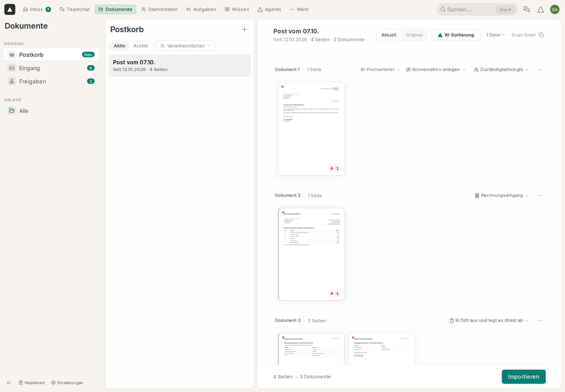The width and height of the screenshot is (565, 392).
Task: Open more options for Dokument 1
Action: tap(539, 70)
